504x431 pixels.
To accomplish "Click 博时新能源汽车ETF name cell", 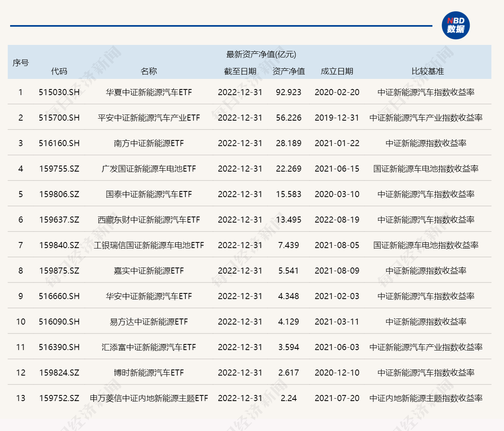I will (149, 373).
